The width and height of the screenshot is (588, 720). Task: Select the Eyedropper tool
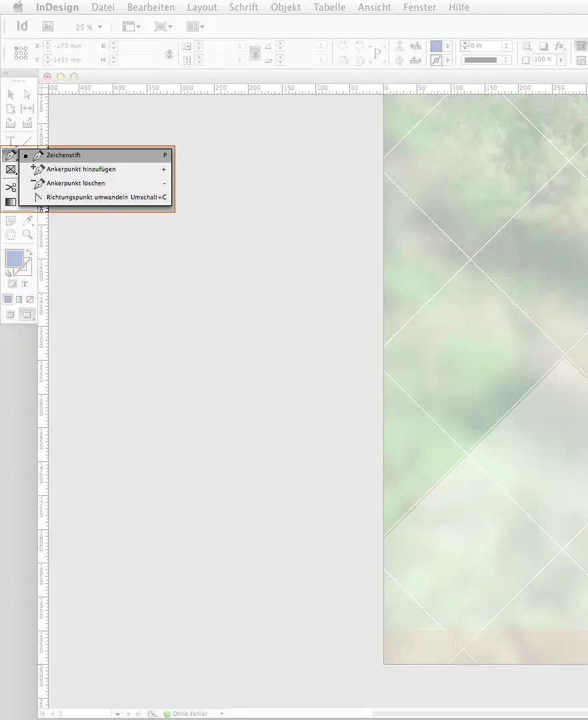27,221
